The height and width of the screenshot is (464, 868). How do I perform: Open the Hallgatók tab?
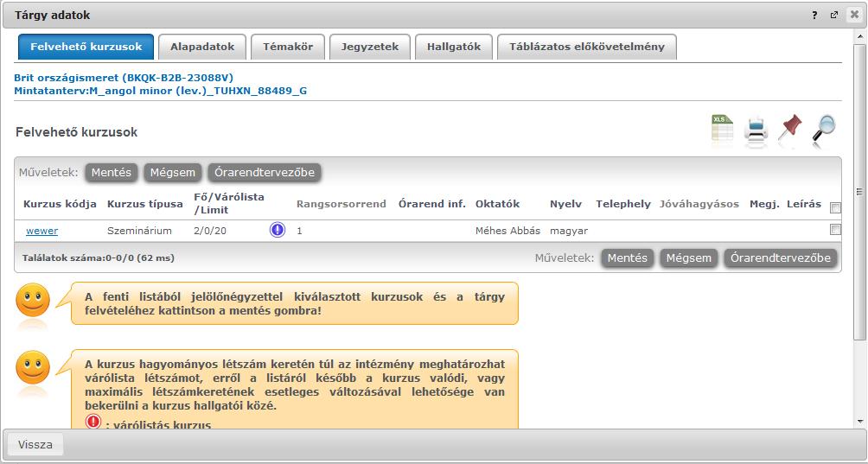(x=453, y=47)
